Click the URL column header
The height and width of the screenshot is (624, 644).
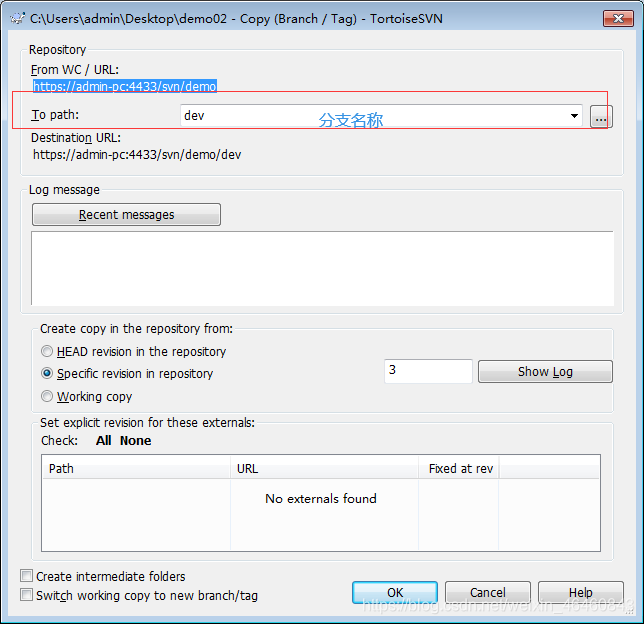click(324, 468)
